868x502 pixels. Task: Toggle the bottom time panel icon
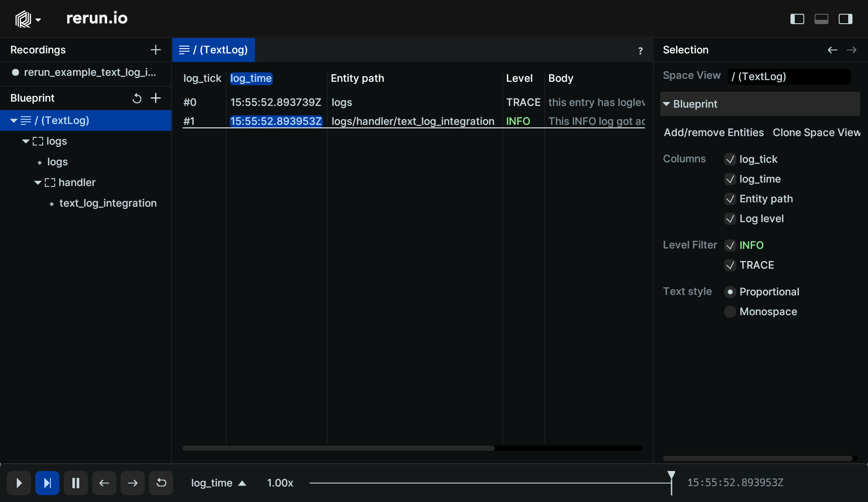coord(821,19)
